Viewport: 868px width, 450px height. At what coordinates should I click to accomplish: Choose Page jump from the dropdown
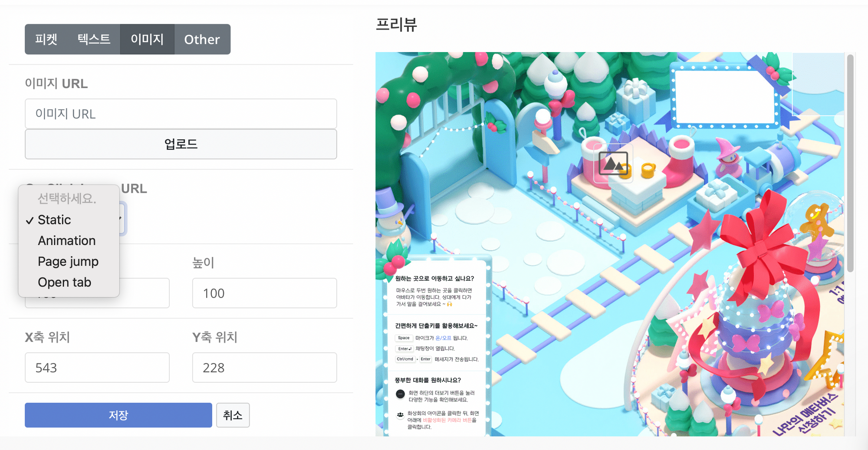pyautogui.click(x=69, y=261)
